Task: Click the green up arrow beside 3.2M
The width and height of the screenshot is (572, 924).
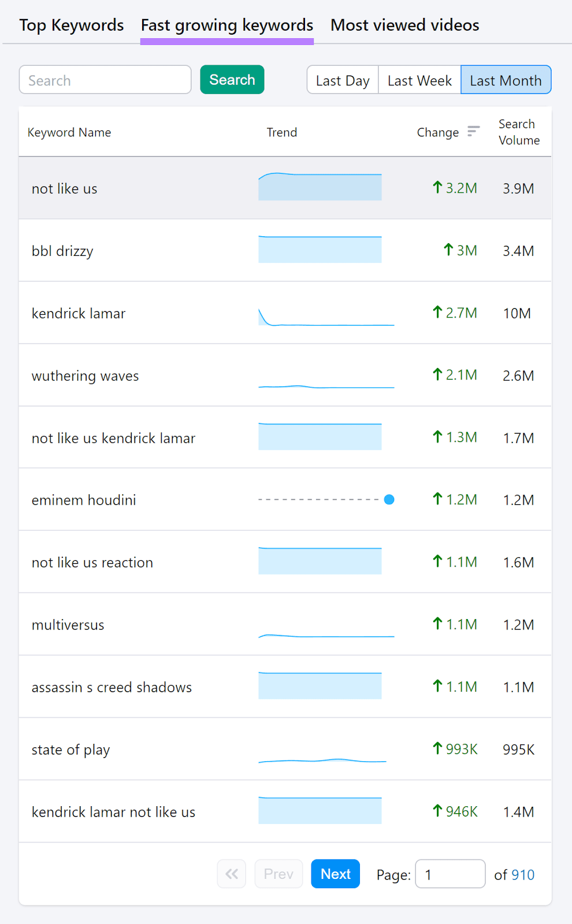Action: 438,188
